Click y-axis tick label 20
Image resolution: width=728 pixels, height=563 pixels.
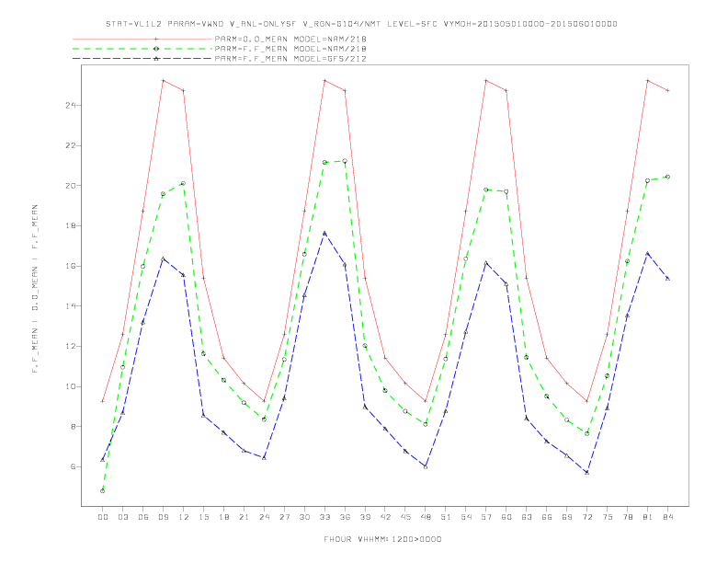[71, 186]
